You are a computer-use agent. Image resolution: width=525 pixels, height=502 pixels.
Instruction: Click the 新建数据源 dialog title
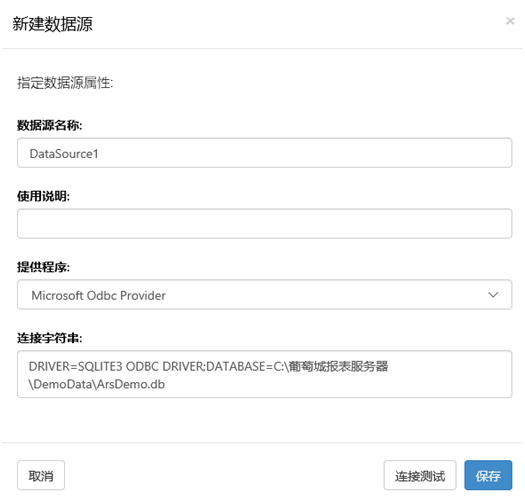53,24
